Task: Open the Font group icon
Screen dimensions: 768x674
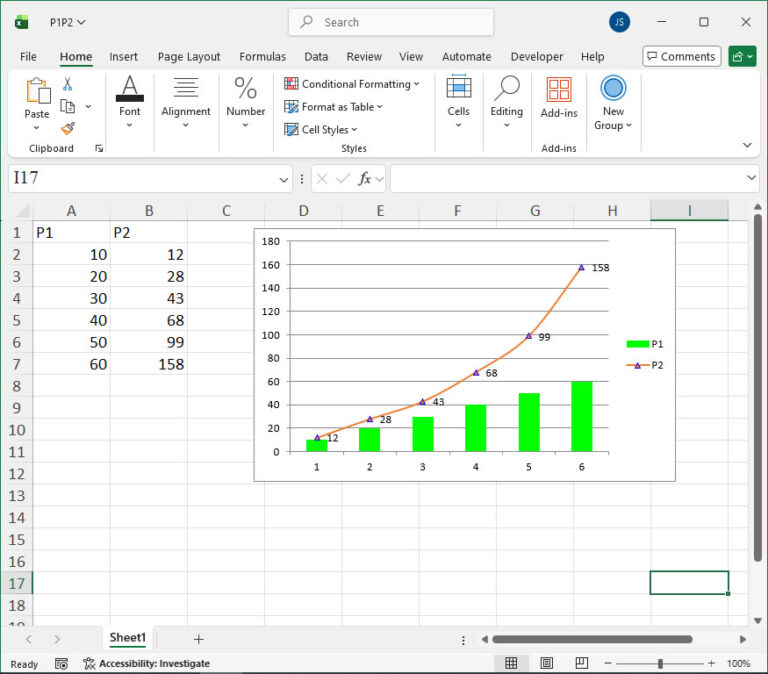Action: coord(130,89)
